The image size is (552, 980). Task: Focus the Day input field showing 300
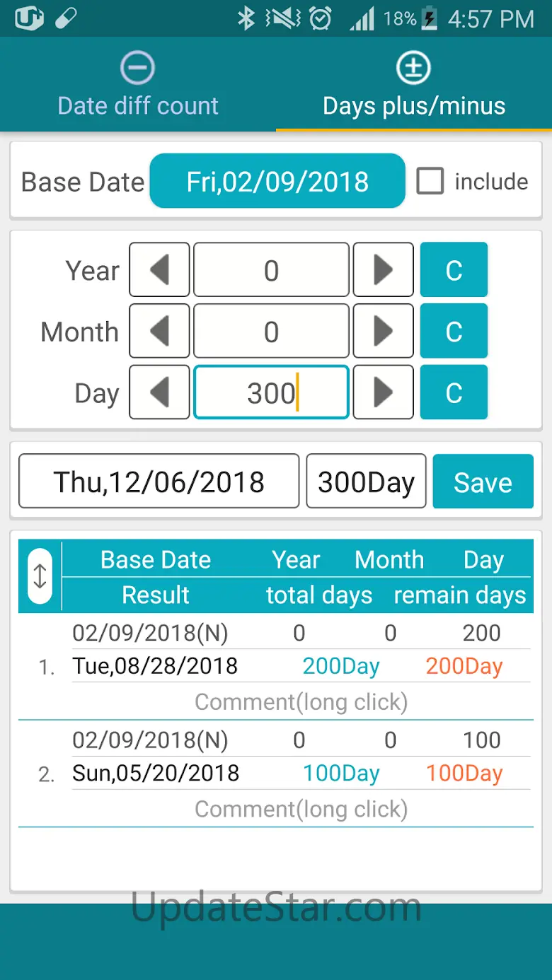pos(271,392)
